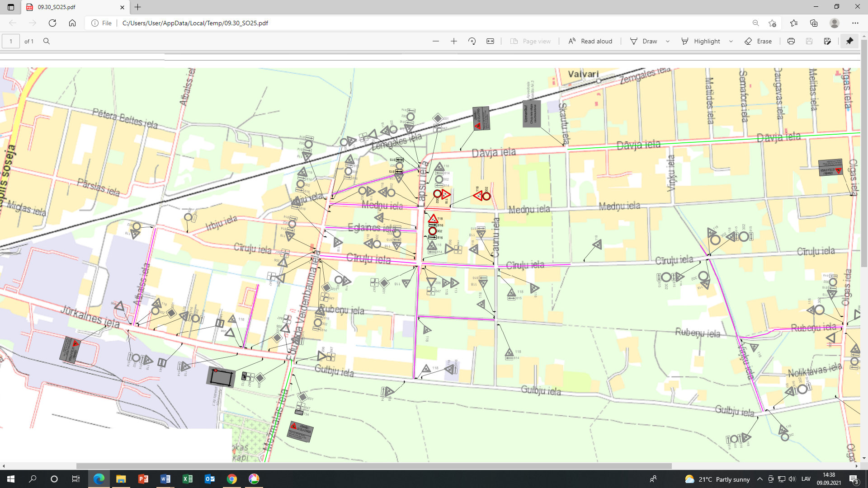868x488 pixels.
Task: Activate the Draw tool
Action: pos(644,41)
